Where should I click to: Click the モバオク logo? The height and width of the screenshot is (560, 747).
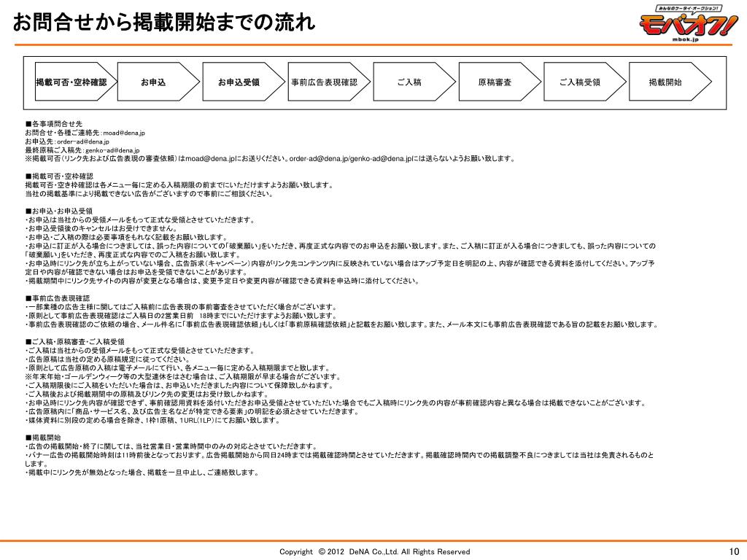(x=687, y=24)
